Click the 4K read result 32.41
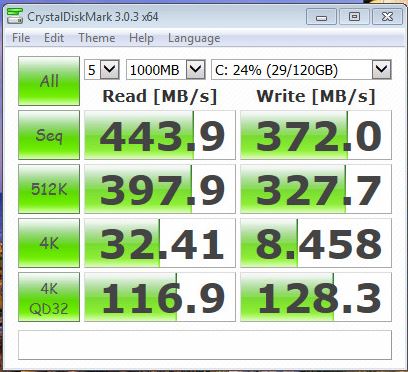The image size is (408, 372). [160, 243]
